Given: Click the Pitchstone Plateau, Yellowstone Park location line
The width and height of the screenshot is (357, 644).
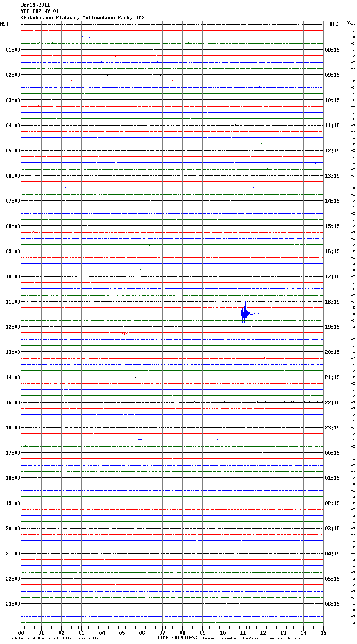Looking at the screenshot, I should point(82,18).
